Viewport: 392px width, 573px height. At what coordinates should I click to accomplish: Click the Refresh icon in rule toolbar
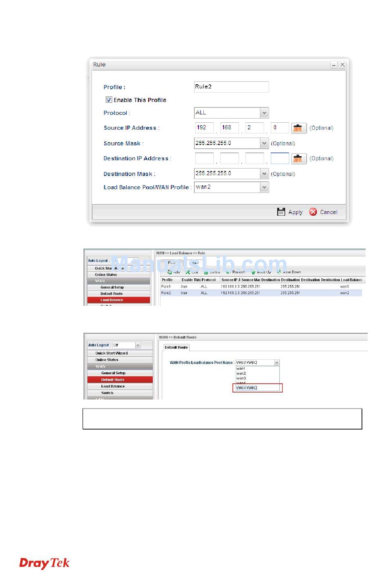228,272
